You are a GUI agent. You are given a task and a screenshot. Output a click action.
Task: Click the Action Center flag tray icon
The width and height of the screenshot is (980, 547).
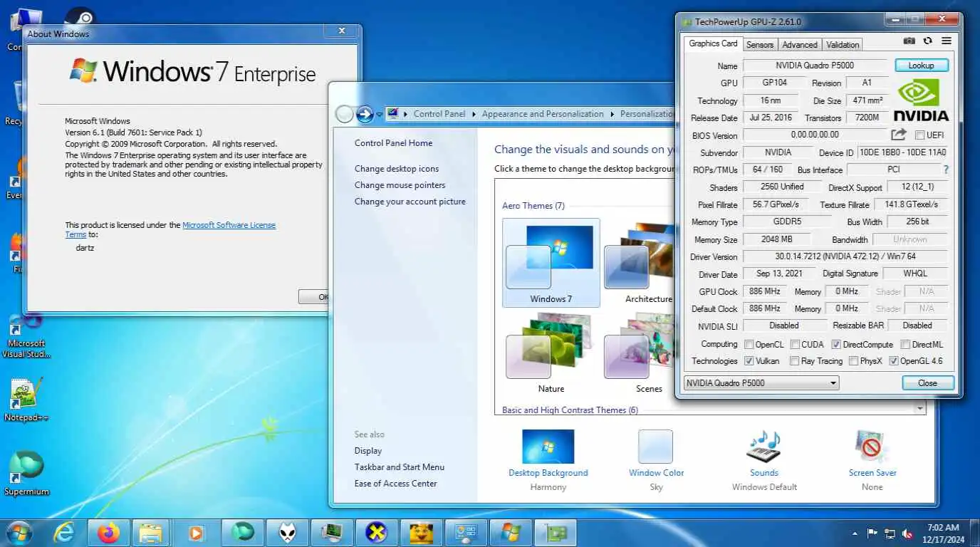pos(872,533)
